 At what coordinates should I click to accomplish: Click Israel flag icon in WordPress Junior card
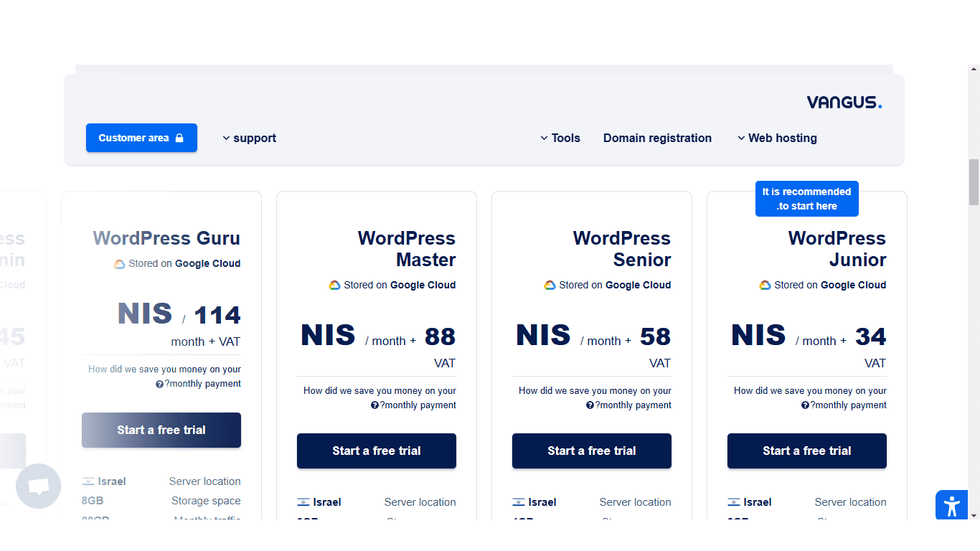[x=734, y=502]
